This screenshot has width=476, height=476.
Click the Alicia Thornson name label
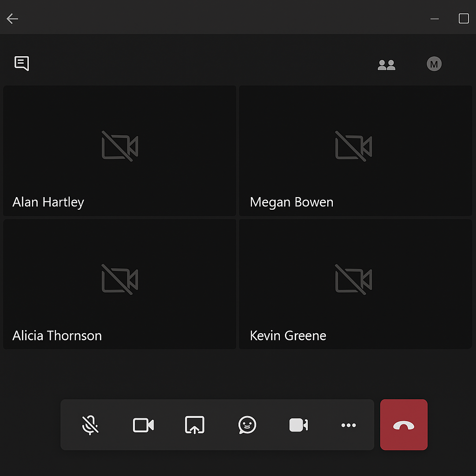(57, 336)
